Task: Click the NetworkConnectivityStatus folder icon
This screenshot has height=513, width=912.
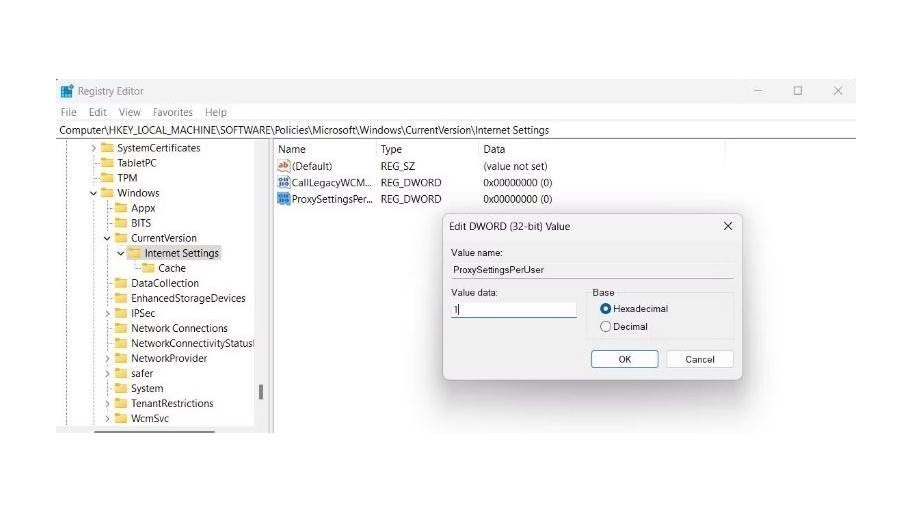Action: (121, 343)
